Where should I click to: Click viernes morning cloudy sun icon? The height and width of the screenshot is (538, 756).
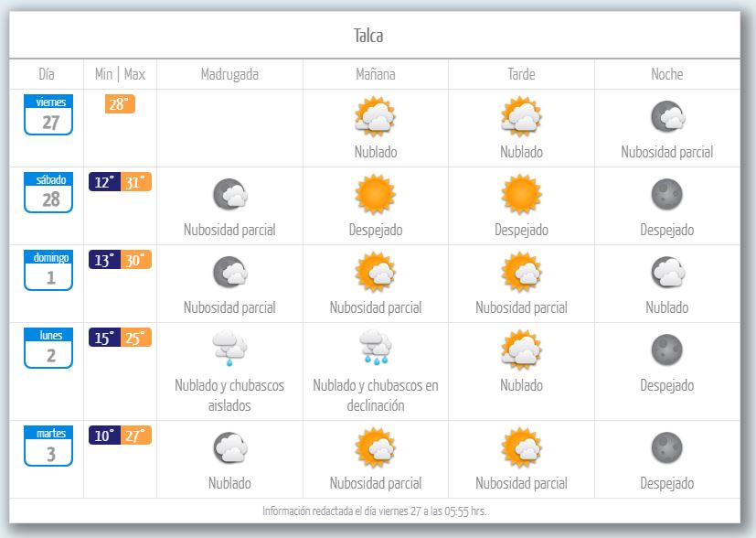pos(375,117)
